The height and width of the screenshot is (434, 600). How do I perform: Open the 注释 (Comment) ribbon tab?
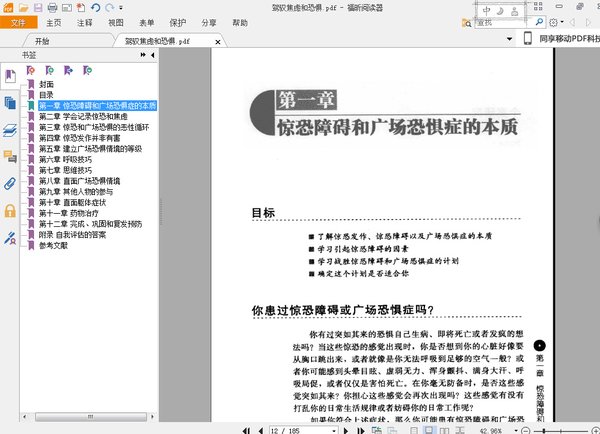pos(85,22)
